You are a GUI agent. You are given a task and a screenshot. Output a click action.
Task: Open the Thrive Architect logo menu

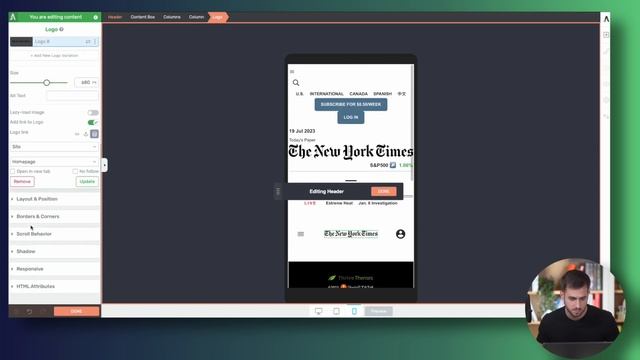(x=13, y=17)
